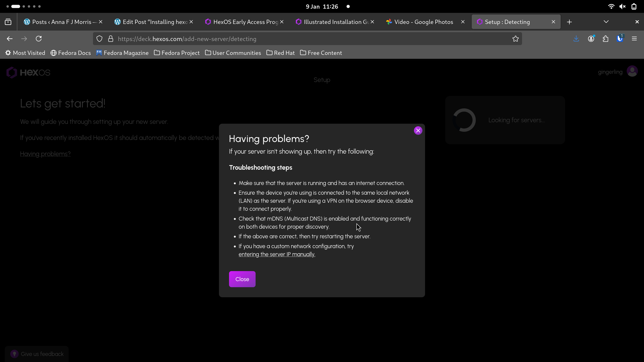Bookmark this page with the star icon
Image resolution: width=644 pixels, height=362 pixels.
pos(515,39)
